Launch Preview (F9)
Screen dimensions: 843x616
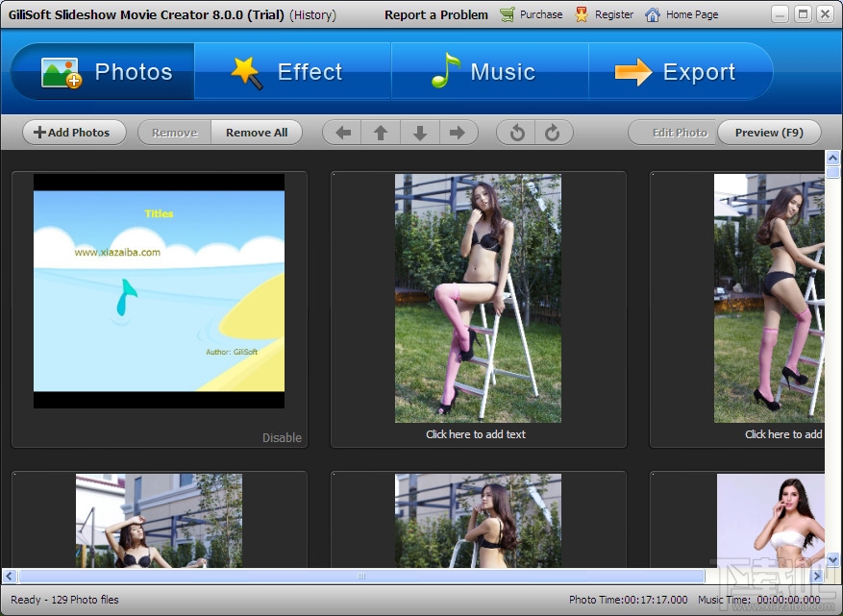click(769, 133)
